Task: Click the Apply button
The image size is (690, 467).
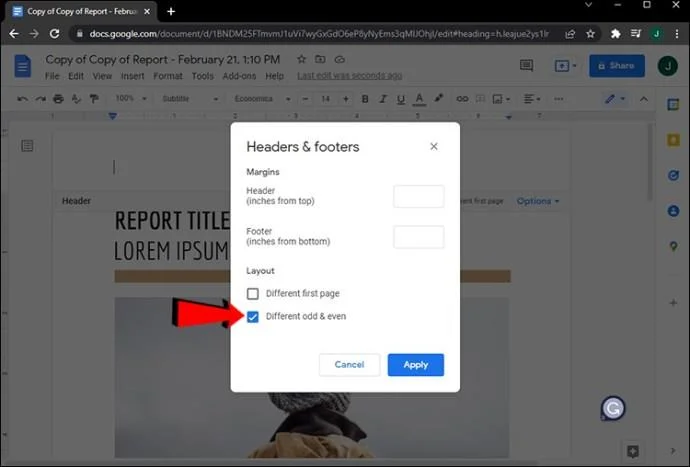Action: (415, 365)
